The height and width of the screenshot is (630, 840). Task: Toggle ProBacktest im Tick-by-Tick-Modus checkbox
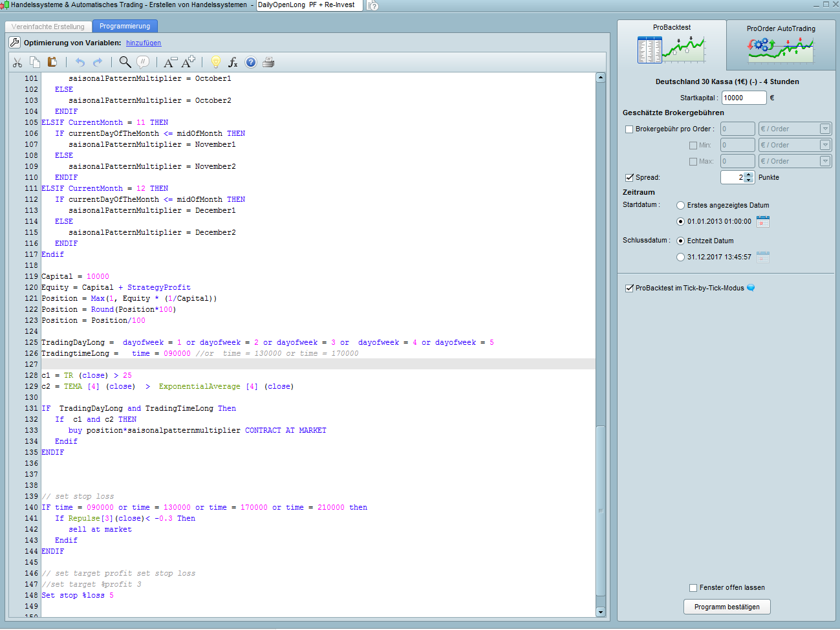click(629, 288)
